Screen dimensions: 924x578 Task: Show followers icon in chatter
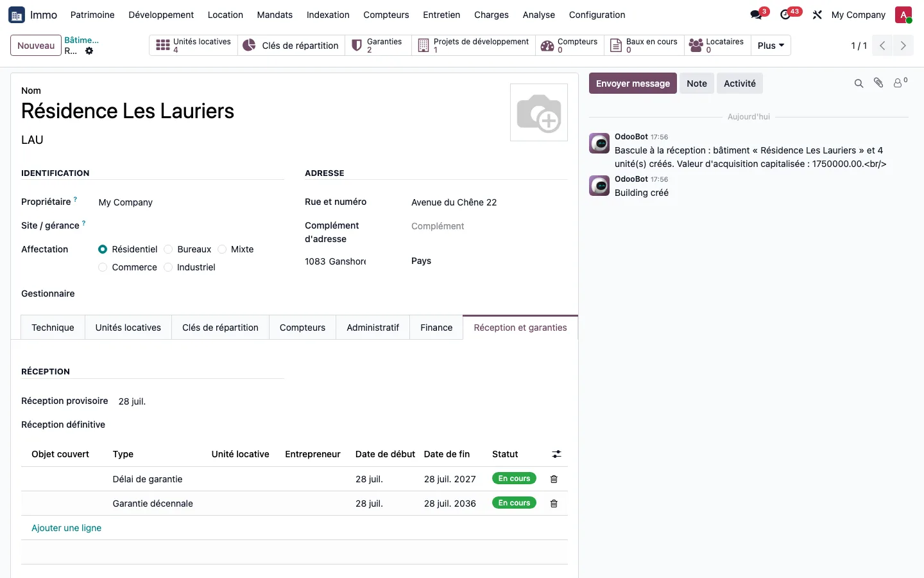pyautogui.click(x=900, y=83)
